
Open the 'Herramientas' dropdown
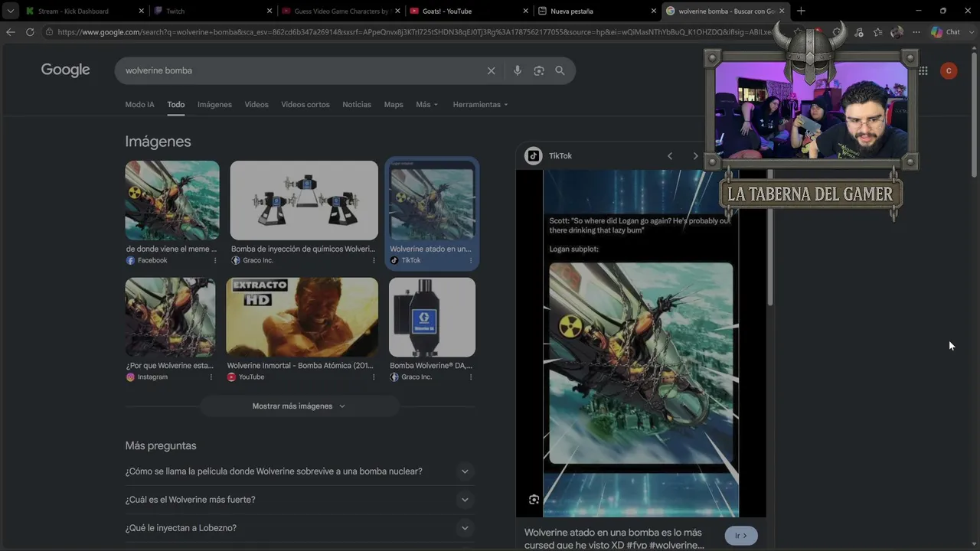click(480, 105)
